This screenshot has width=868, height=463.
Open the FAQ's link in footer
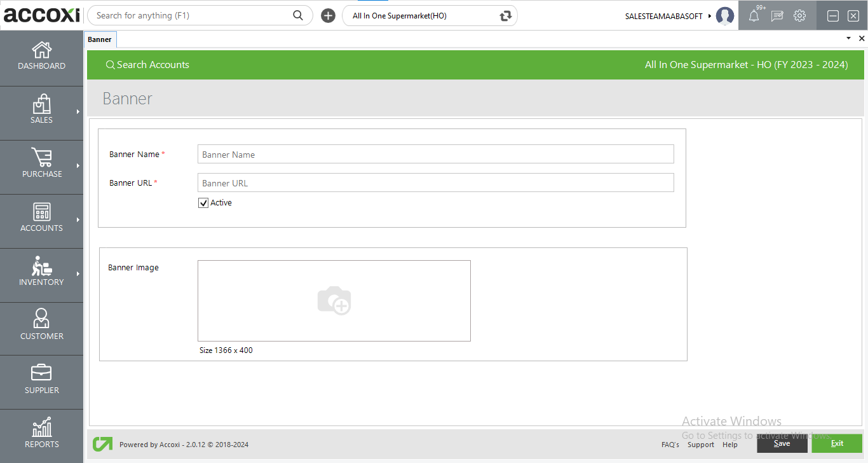670,445
